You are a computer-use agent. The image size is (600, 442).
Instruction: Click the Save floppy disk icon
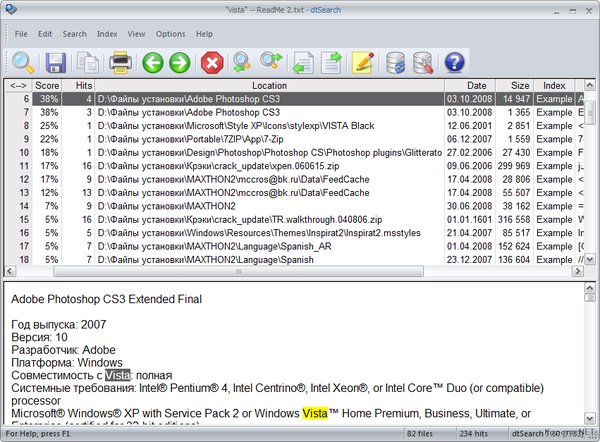(x=56, y=63)
